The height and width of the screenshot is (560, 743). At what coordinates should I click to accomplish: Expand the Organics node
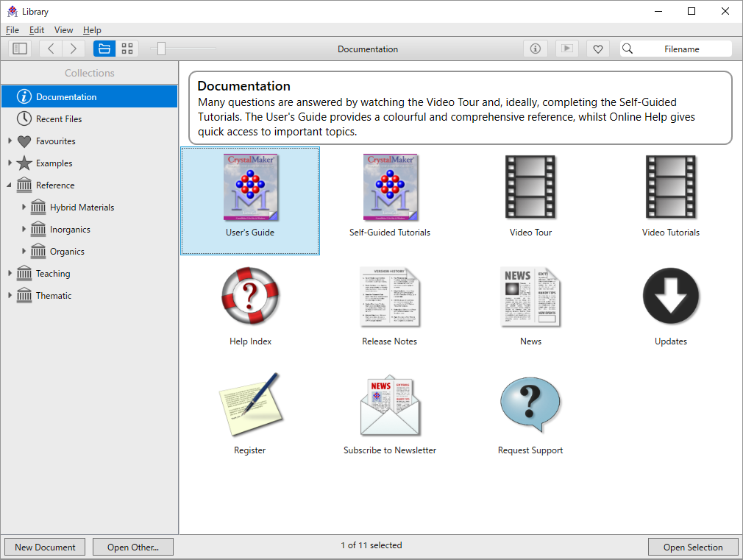[24, 251]
